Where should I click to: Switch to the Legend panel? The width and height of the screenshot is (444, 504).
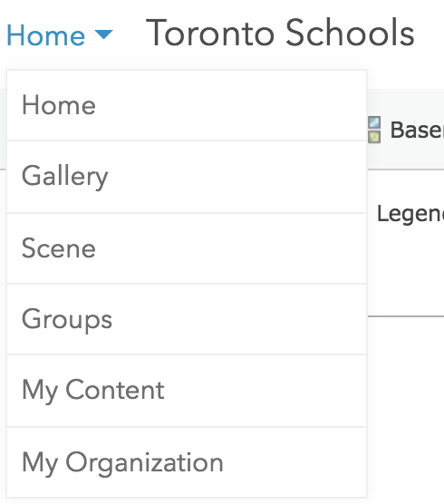410,214
